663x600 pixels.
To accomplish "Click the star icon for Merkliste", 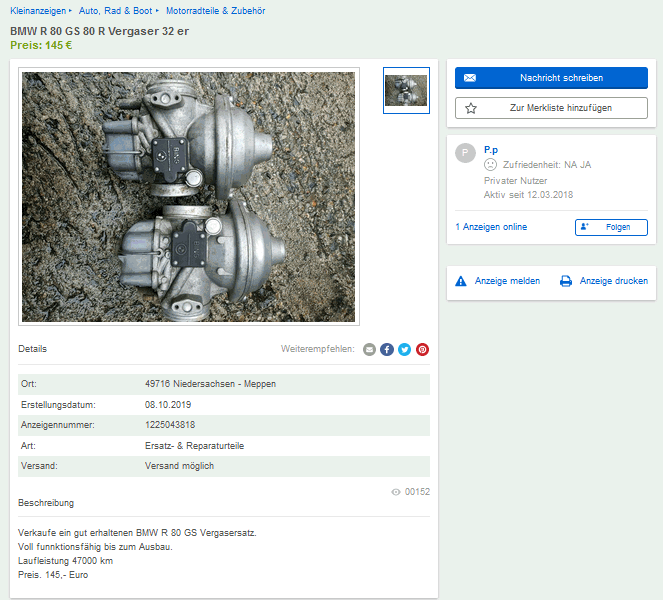I will click(471, 108).
